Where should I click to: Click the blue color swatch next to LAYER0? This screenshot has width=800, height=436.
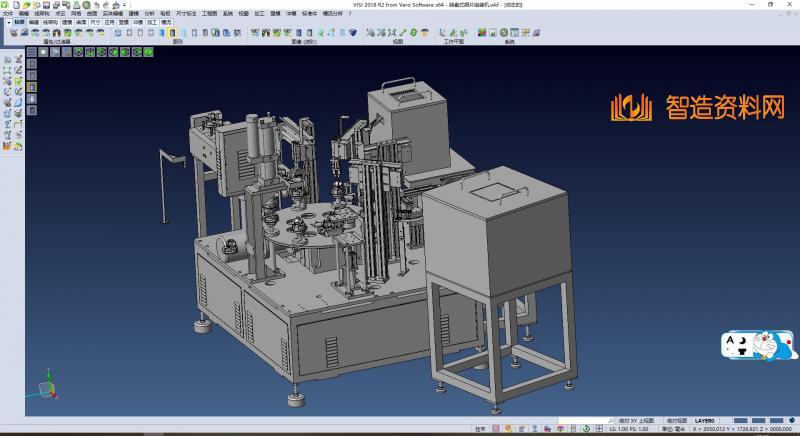(x=741, y=421)
